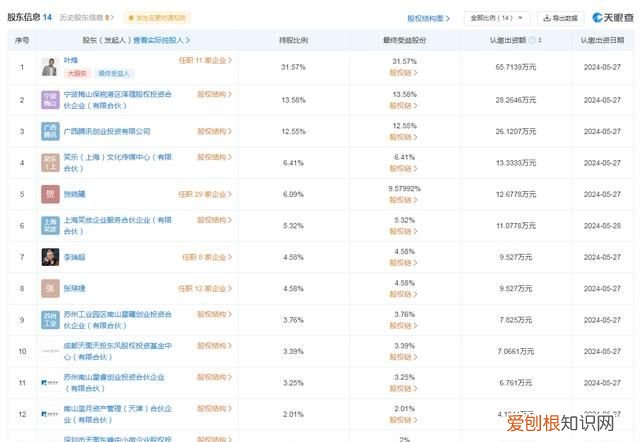Image resolution: width=640 pixels, height=442 pixels.
Task: Open 任职 12 家企业 link in row 8
Action: coord(205,289)
